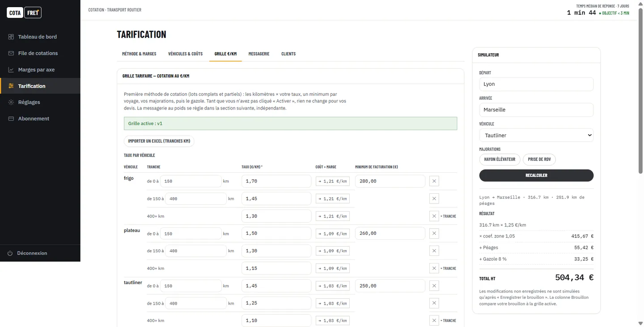
Task: Click Importer un Excel (tranches km)
Action: pyautogui.click(x=159, y=141)
